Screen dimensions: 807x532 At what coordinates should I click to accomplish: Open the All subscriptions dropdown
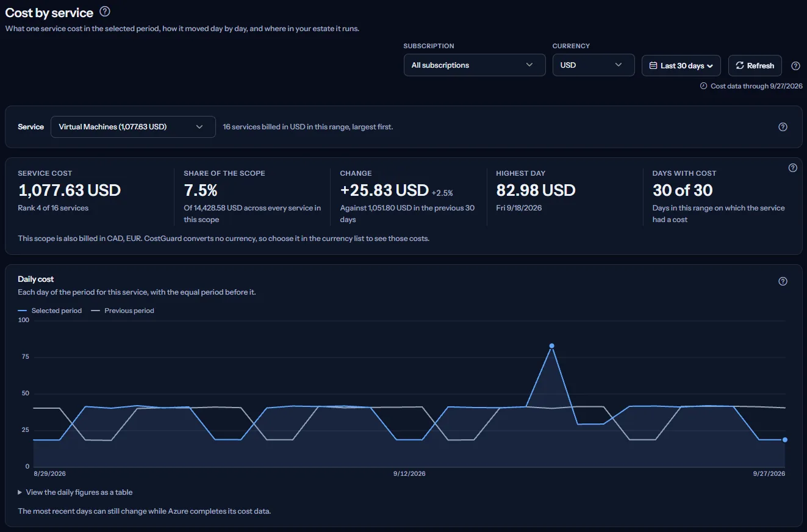(475, 65)
